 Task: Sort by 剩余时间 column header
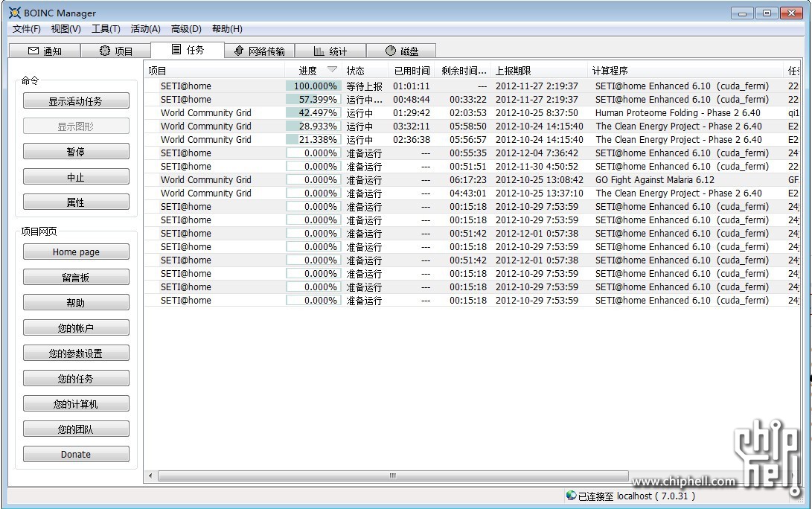point(464,71)
